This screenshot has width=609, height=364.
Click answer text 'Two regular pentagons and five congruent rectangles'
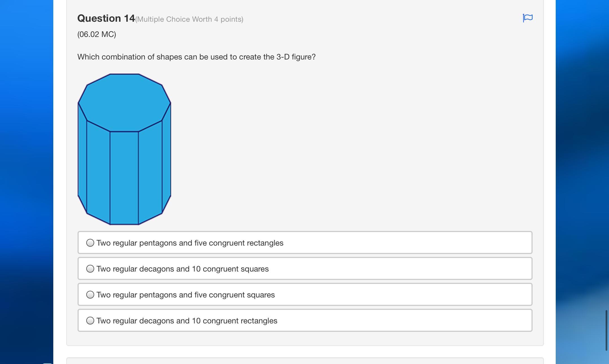pos(190,243)
